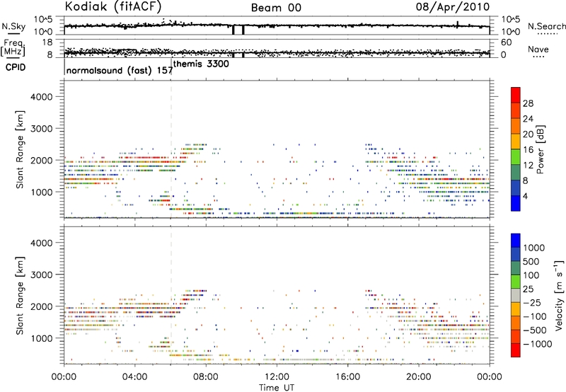Click the 'Slant Range [km]' label of power panel

(20, 149)
